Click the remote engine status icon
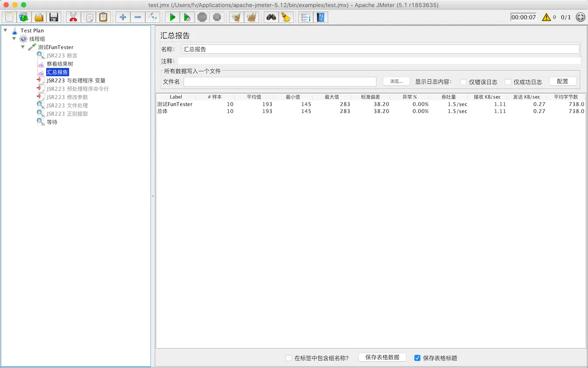 [580, 17]
